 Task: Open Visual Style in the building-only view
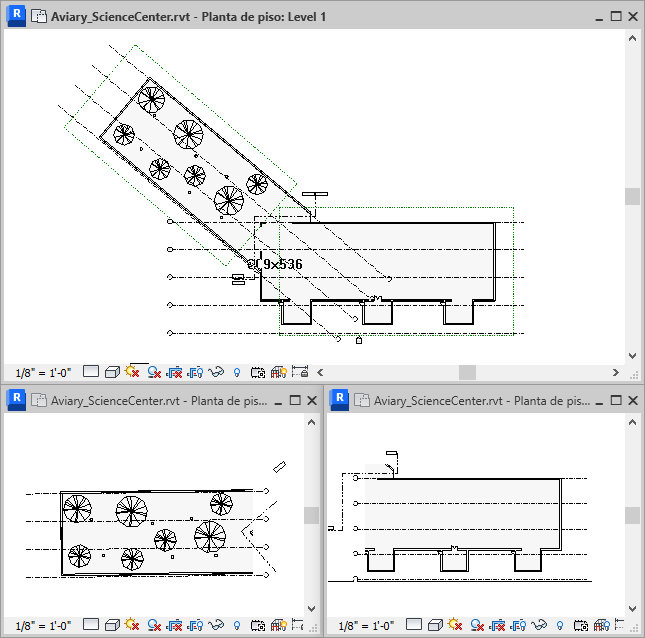coord(435,625)
